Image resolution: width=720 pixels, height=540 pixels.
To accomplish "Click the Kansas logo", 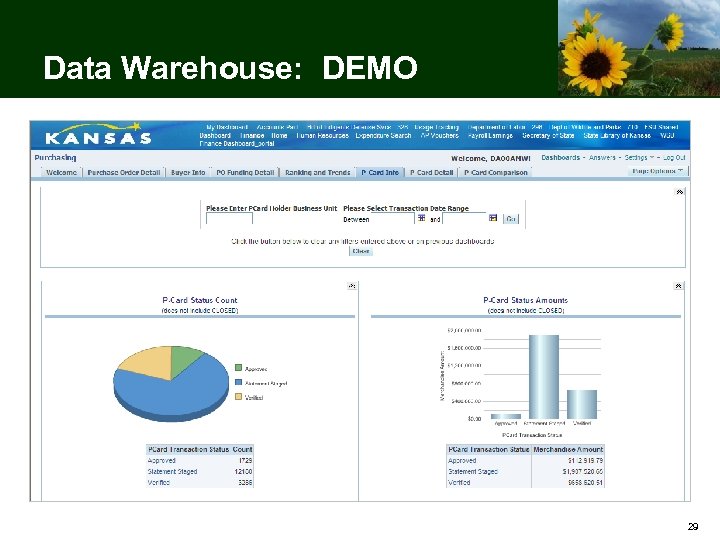I will (99, 134).
